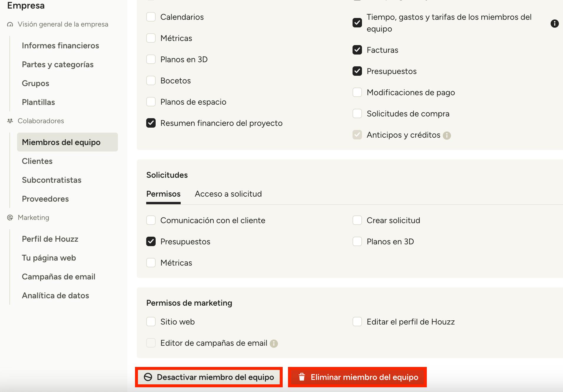Screen dimensions: 563x392
Task: Click info icon next to Editor de campañas
Action: (274, 343)
